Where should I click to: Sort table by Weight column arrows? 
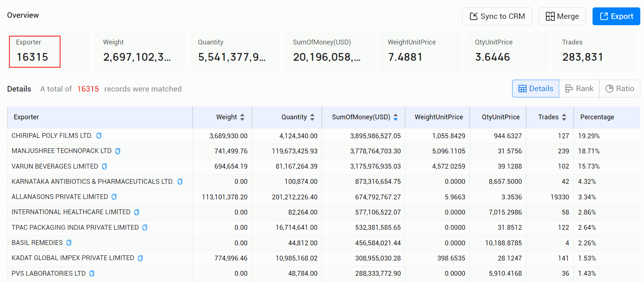(x=242, y=117)
